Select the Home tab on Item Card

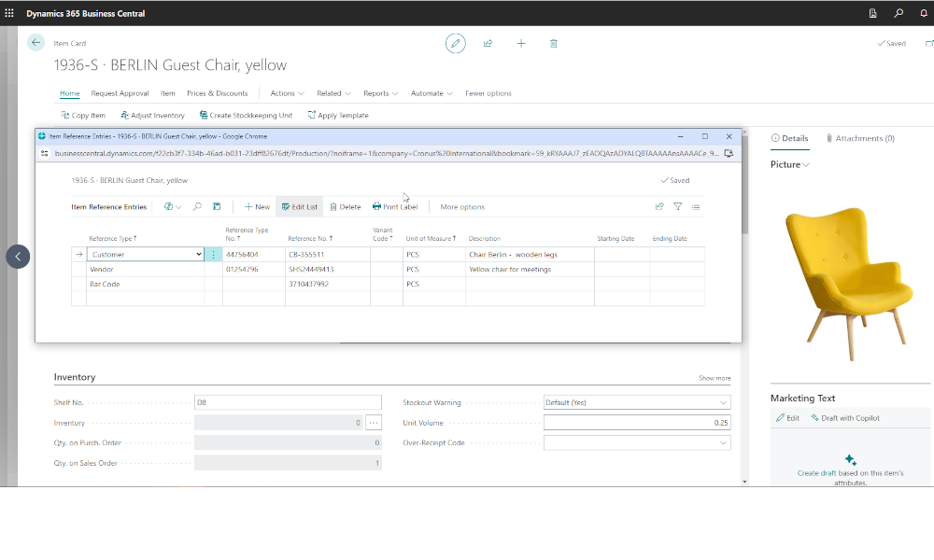coord(70,93)
